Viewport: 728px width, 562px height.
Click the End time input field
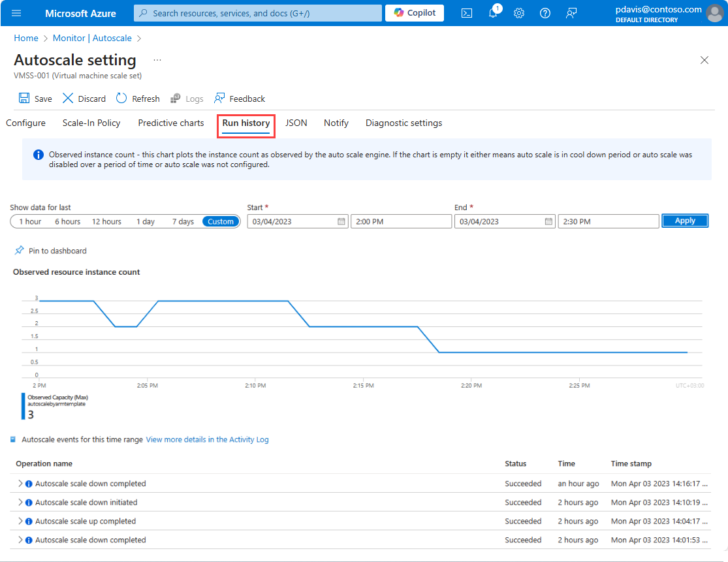click(608, 221)
